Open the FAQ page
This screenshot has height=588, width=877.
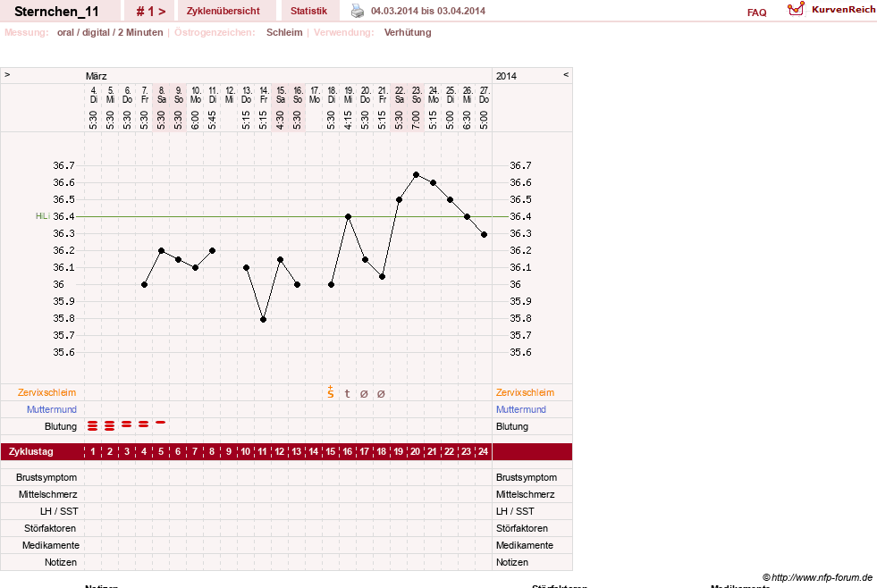[756, 13]
